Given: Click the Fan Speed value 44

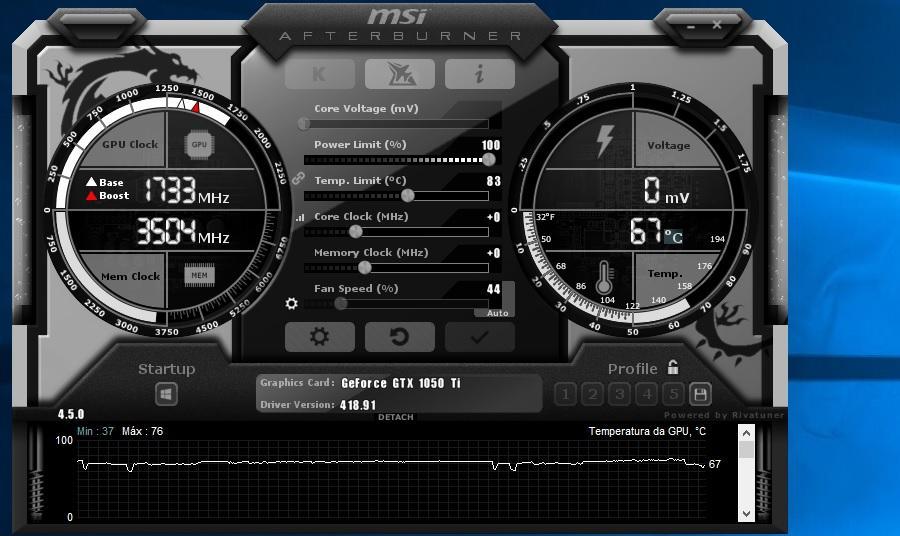Looking at the screenshot, I should tap(494, 289).
